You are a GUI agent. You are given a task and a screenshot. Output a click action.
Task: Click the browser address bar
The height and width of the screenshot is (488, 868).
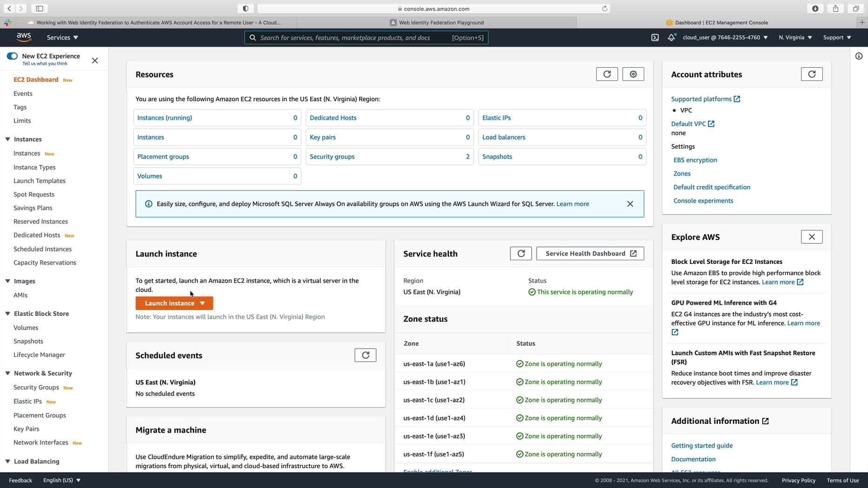point(434,8)
